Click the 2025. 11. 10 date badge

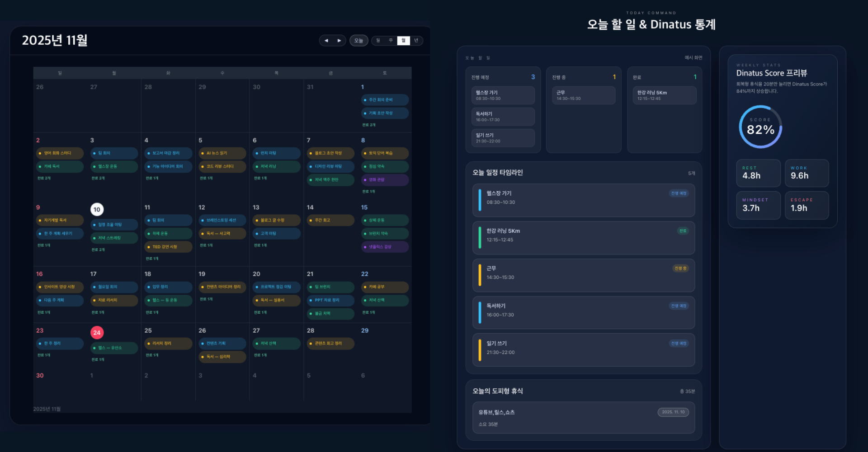[673, 412]
